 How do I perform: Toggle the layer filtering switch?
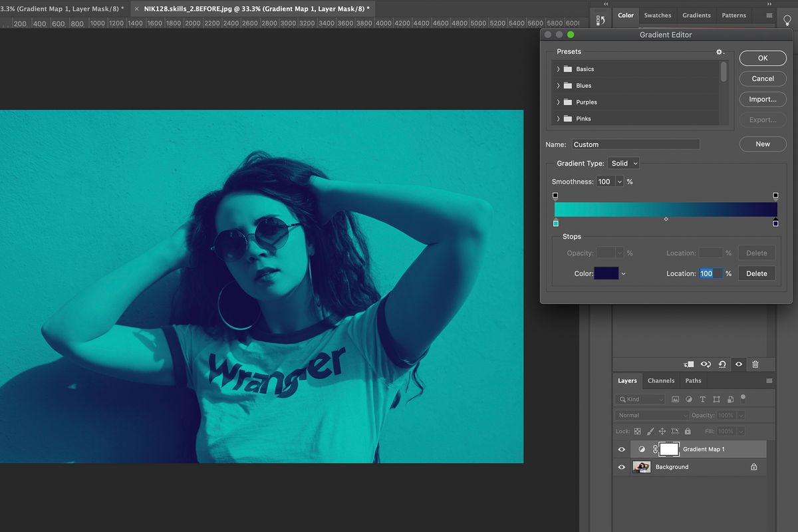(x=743, y=398)
